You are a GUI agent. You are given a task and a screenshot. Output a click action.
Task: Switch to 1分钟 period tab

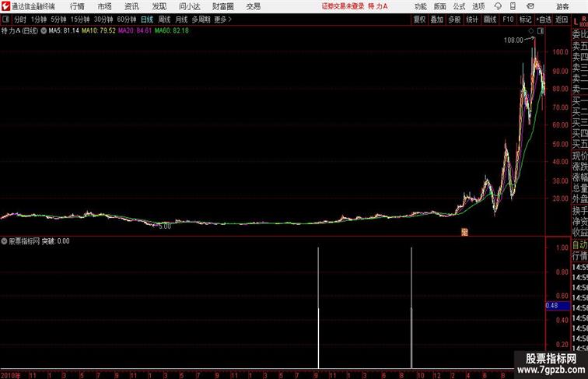pos(39,19)
